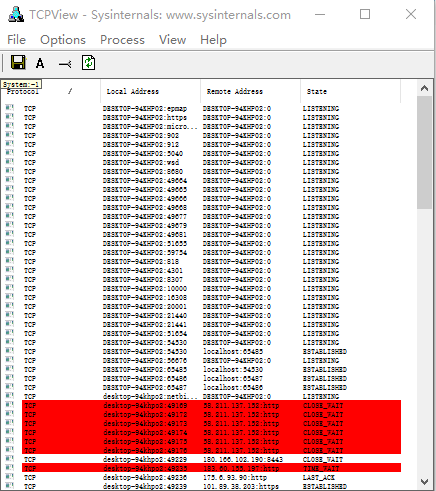Toggle show unconnected endpoints toolbar icon

[x=65, y=63]
